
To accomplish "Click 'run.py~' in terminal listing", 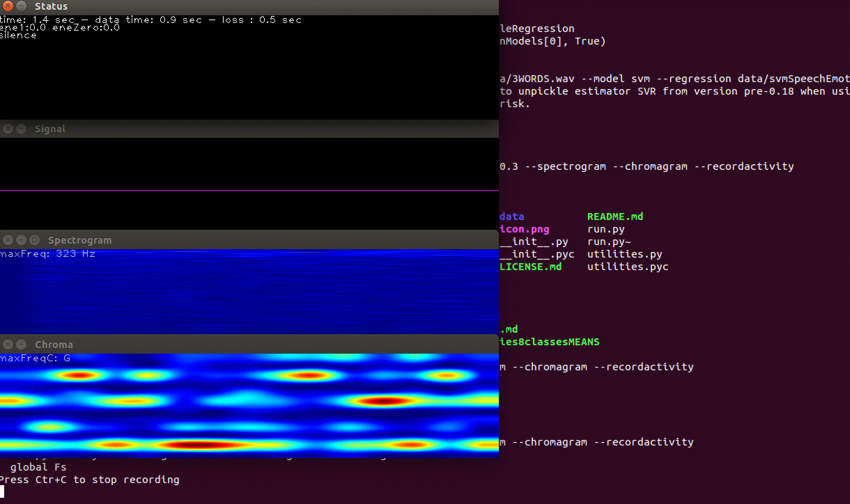I will point(609,242).
